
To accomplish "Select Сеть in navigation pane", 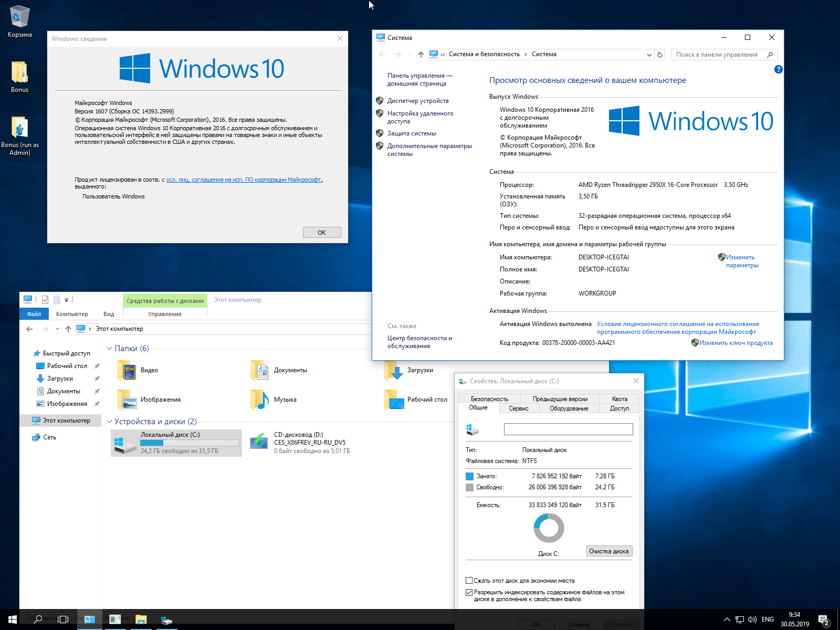I will (44, 437).
